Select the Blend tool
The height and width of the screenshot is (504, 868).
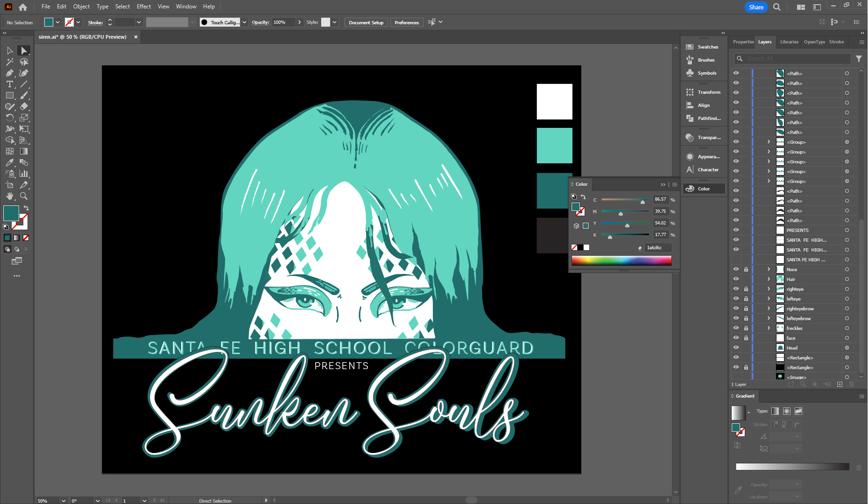point(24,162)
